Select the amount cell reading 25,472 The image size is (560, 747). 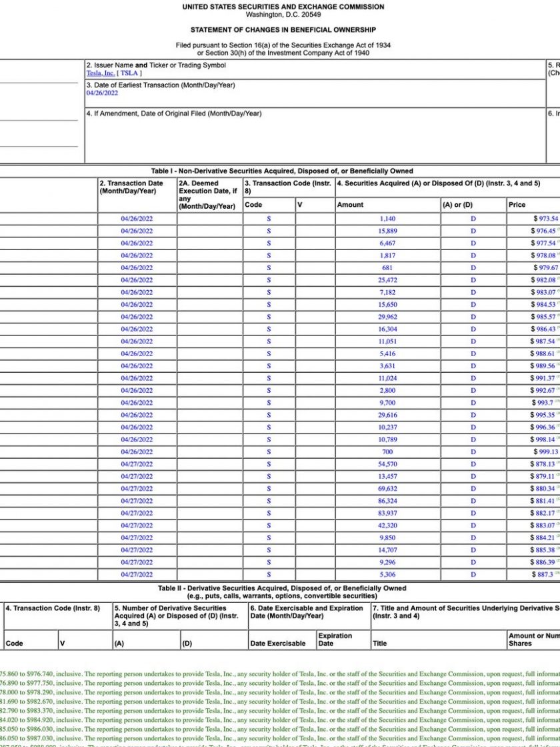coord(387,280)
